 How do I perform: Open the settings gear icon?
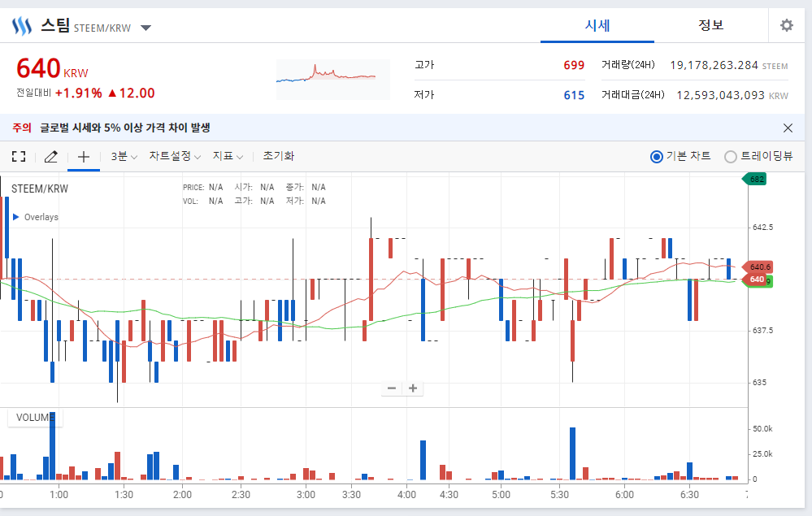point(787,25)
